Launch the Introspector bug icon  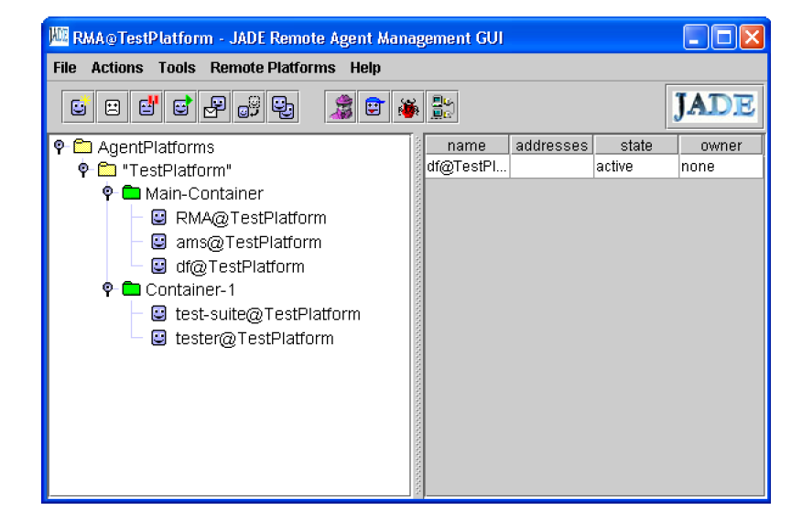(x=408, y=107)
